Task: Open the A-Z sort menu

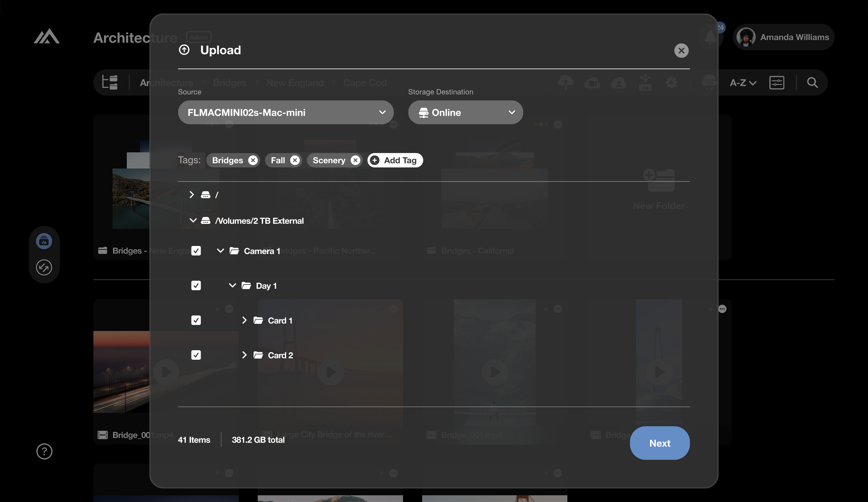Action: coord(743,83)
